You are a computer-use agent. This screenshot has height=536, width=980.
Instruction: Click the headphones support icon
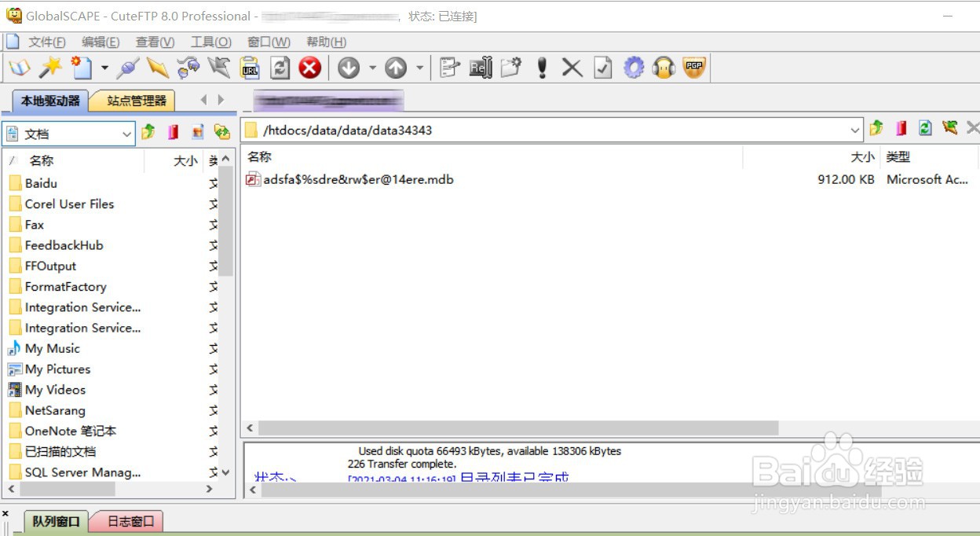coord(664,68)
